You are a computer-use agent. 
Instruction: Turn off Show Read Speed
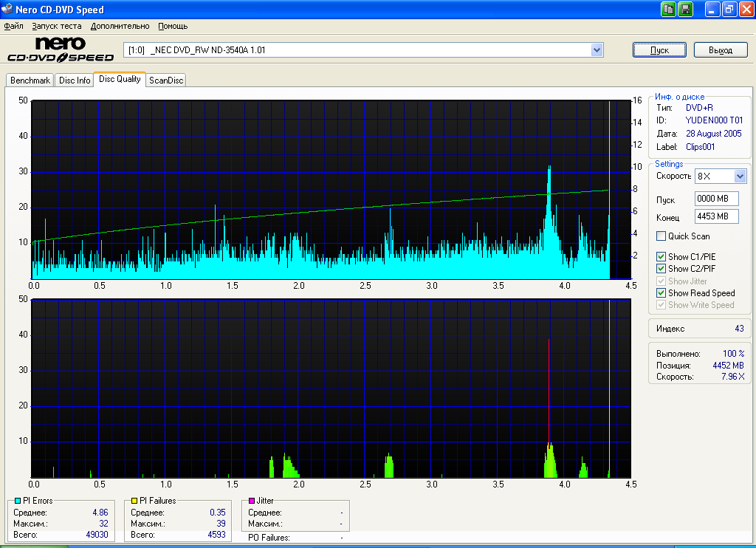pyautogui.click(x=661, y=293)
